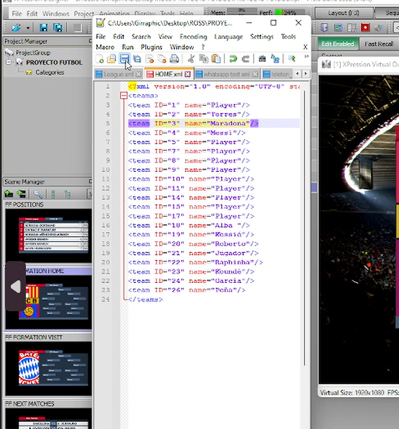Click the second teal tree icon in Scene Manager
Image resolution: width=399 pixels, height=429 pixels.
[x=67, y=194]
